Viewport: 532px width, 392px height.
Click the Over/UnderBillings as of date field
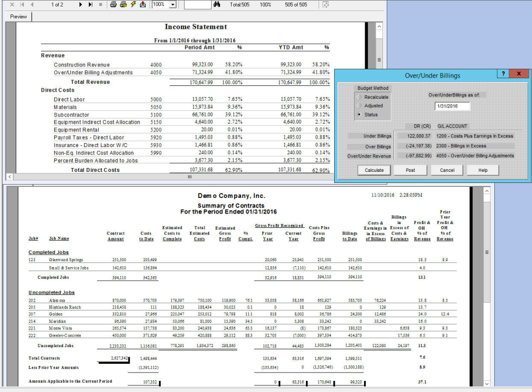[x=452, y=106]
